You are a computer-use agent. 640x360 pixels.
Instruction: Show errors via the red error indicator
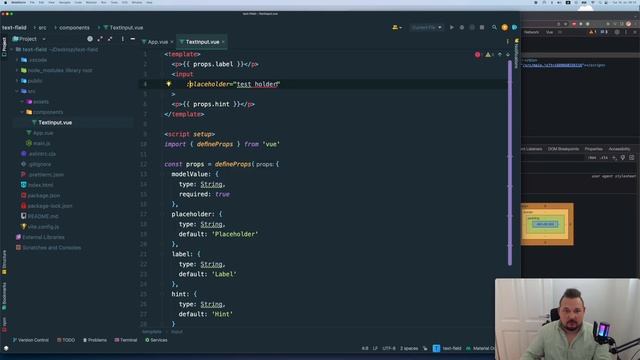(478, 54)
